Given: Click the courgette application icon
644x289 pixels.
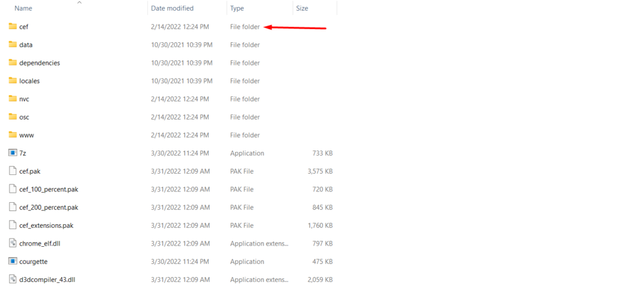Looking at the screenshot, I should (x=13, y=261).
